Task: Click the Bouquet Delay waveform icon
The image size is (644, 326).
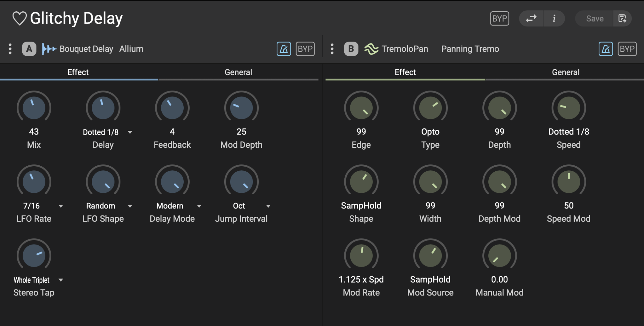Action: point(49,49)
